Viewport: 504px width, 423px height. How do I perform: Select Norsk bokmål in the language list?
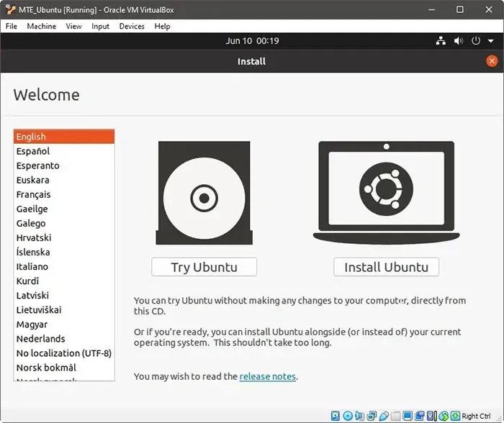[x=64, y=368]
